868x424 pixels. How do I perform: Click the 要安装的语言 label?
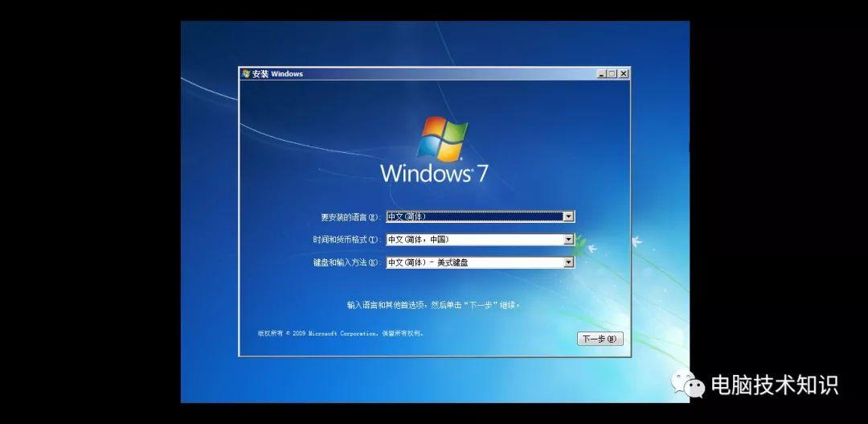click(351, 216)
